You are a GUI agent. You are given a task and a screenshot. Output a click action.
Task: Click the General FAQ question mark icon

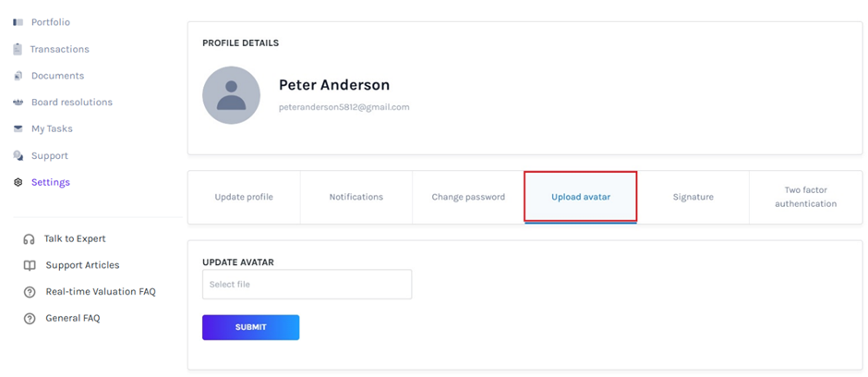click(30, 319)
